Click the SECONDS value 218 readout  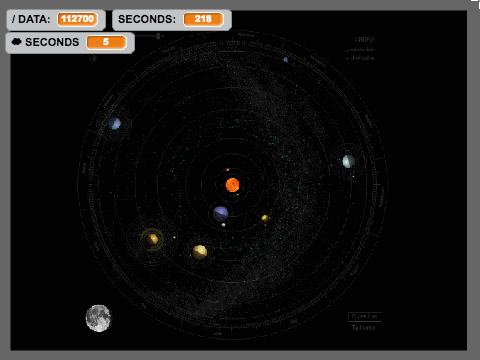click(x=203, y=19)
